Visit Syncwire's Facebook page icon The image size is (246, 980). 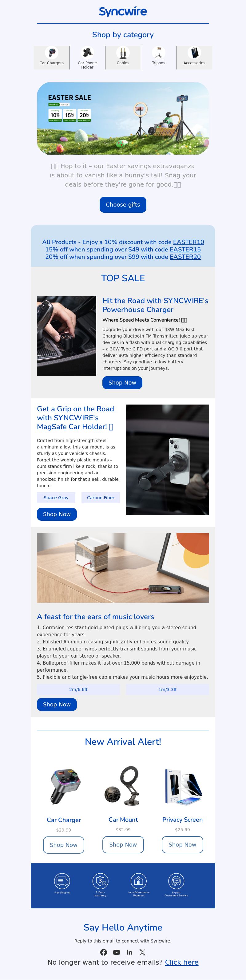[104, 952]
